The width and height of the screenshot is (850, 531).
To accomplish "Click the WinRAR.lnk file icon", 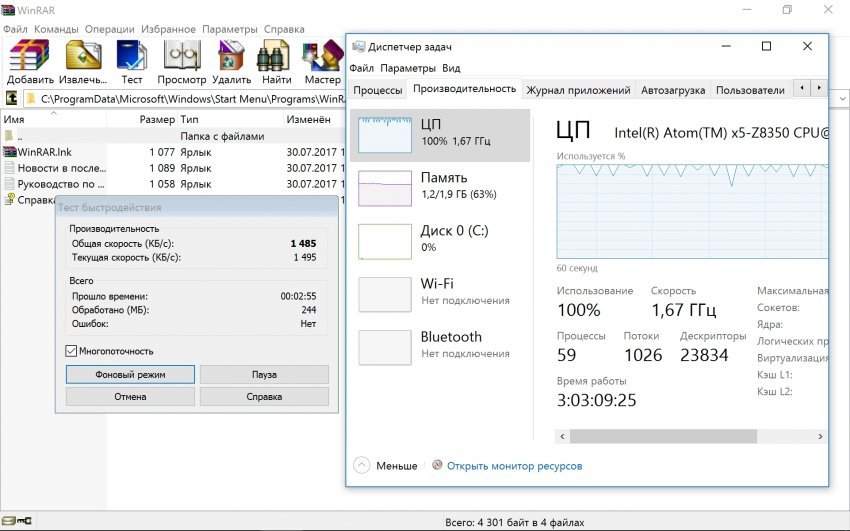I will [x=9, y=152].
